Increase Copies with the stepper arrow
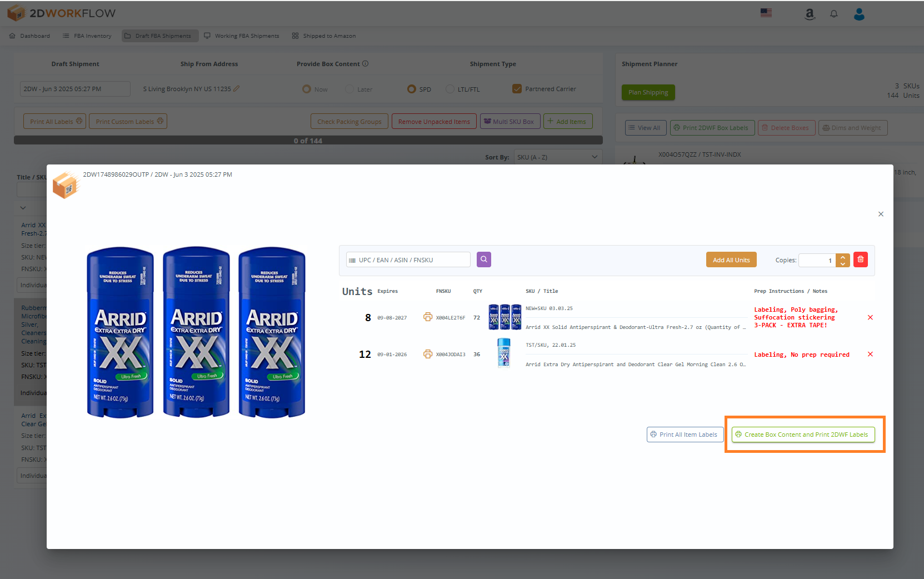Screen dimensions: 924x579 (843, 256)
